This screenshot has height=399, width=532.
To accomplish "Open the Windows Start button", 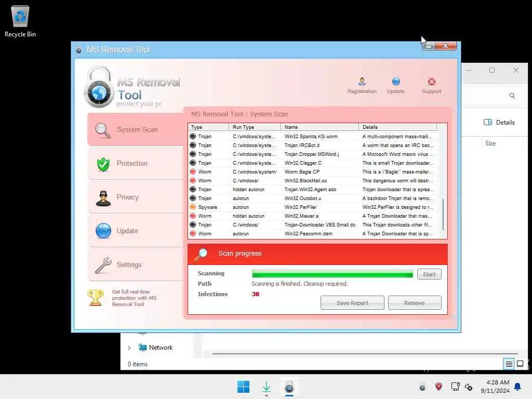I will [243, 387].
